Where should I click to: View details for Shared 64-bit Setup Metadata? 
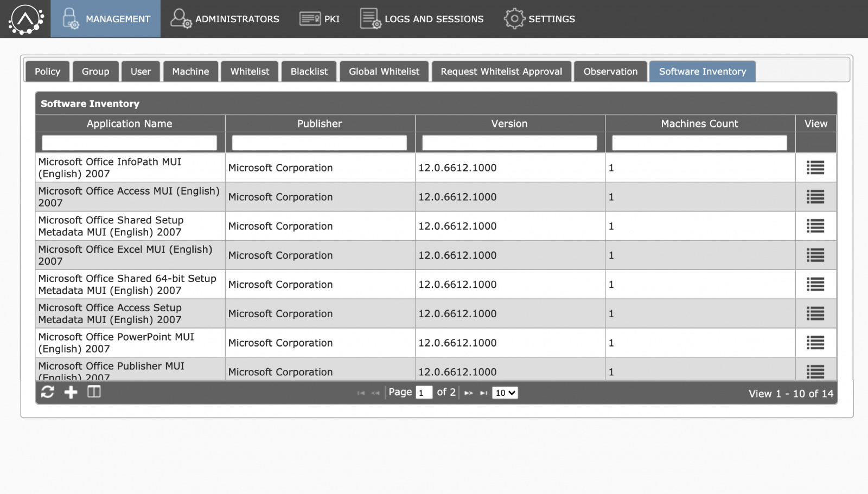[815, 285]
